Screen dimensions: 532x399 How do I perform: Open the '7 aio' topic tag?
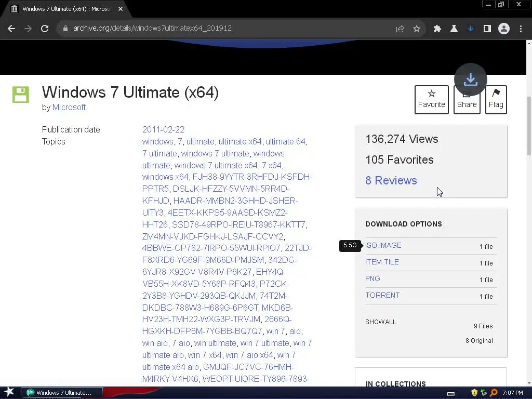point(181,343)
